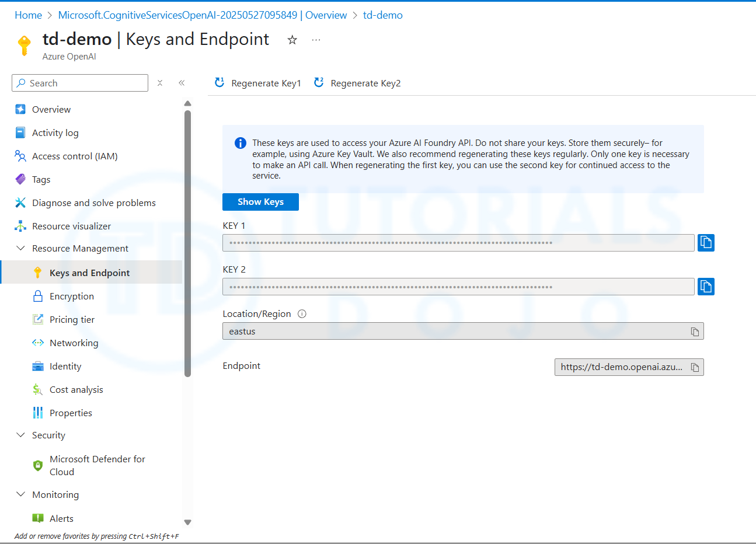
Task: Click the Tags icon in sidebar
Action: (20, 179)
